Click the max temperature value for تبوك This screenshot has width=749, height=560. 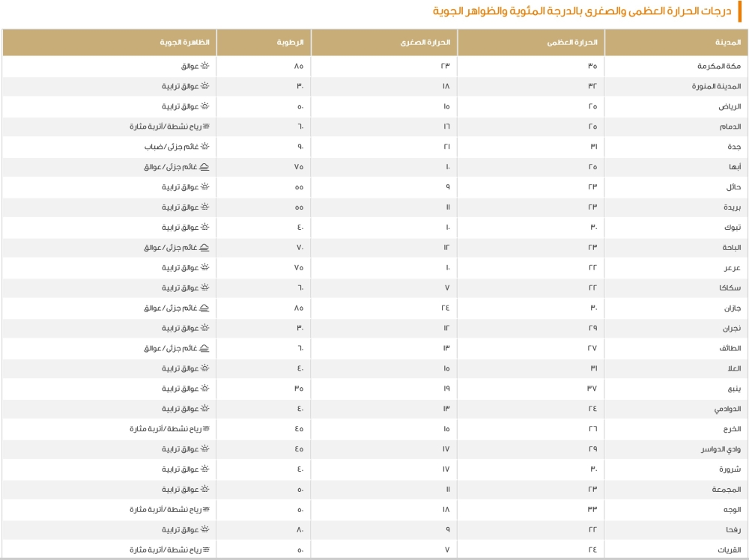tap(592, 228)
